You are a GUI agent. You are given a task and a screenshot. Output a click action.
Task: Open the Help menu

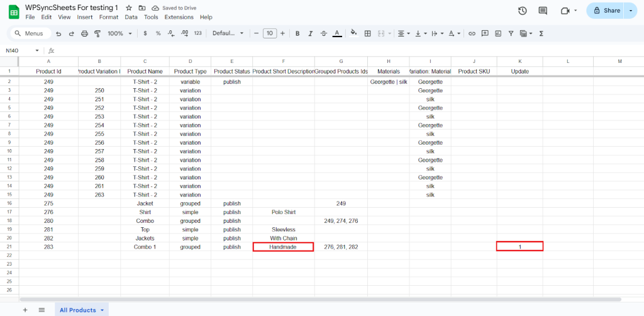point(206,17)
